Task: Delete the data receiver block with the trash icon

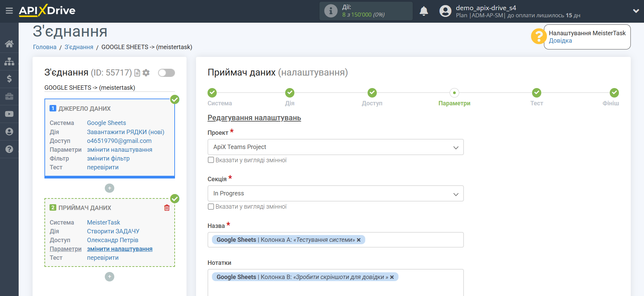Action: click(167, 208)
